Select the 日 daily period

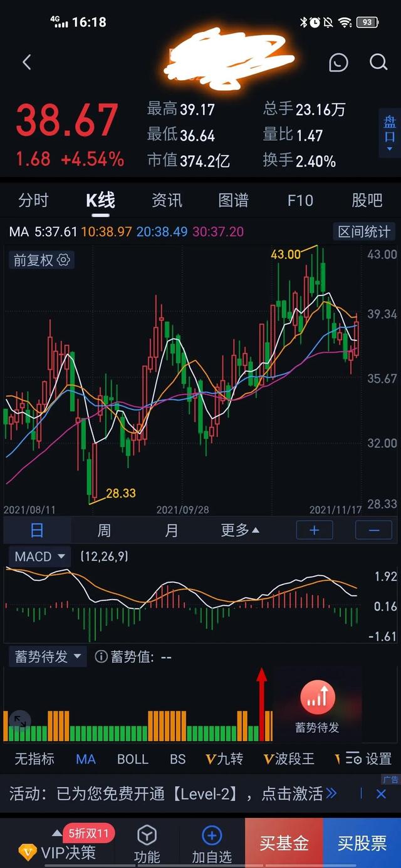(37, 531)
